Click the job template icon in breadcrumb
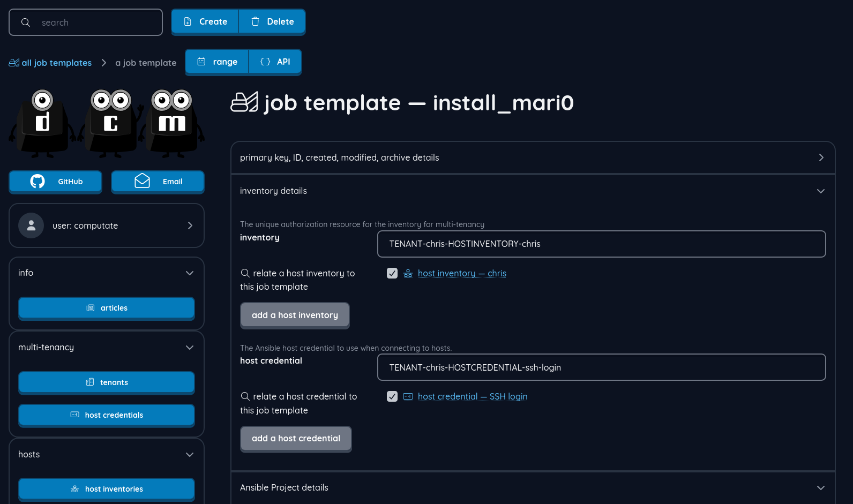Screen dimensions: 853x504 14,63
